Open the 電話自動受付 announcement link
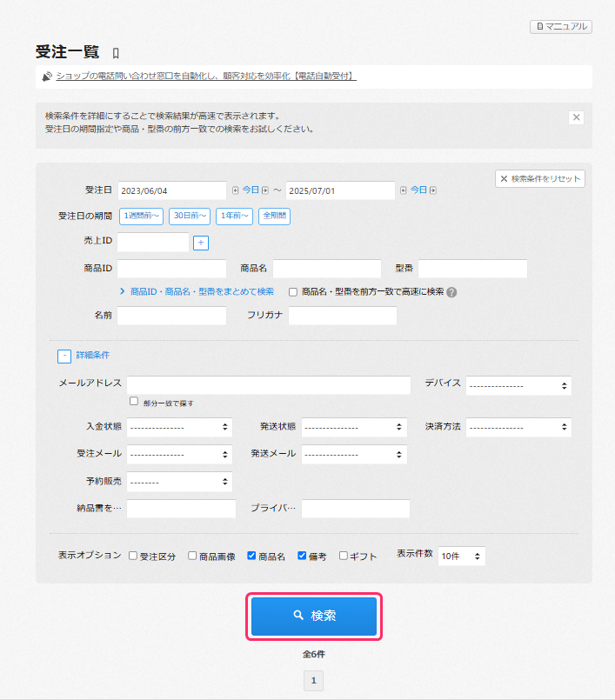 point(206,77)
